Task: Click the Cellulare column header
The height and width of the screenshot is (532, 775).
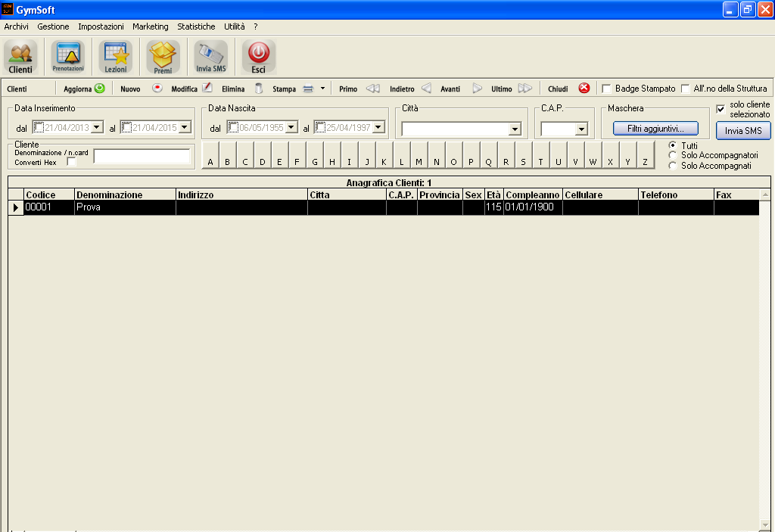Action: point(600,194)
